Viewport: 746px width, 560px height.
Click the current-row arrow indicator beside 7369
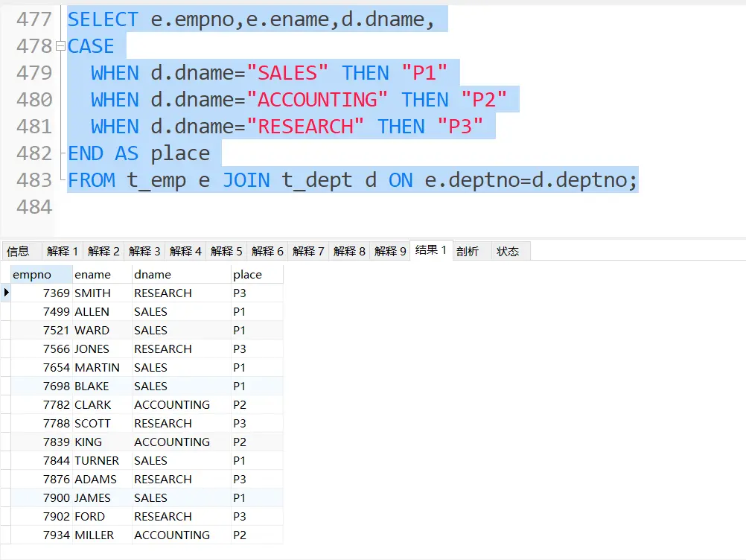click(x=6, y=293)
